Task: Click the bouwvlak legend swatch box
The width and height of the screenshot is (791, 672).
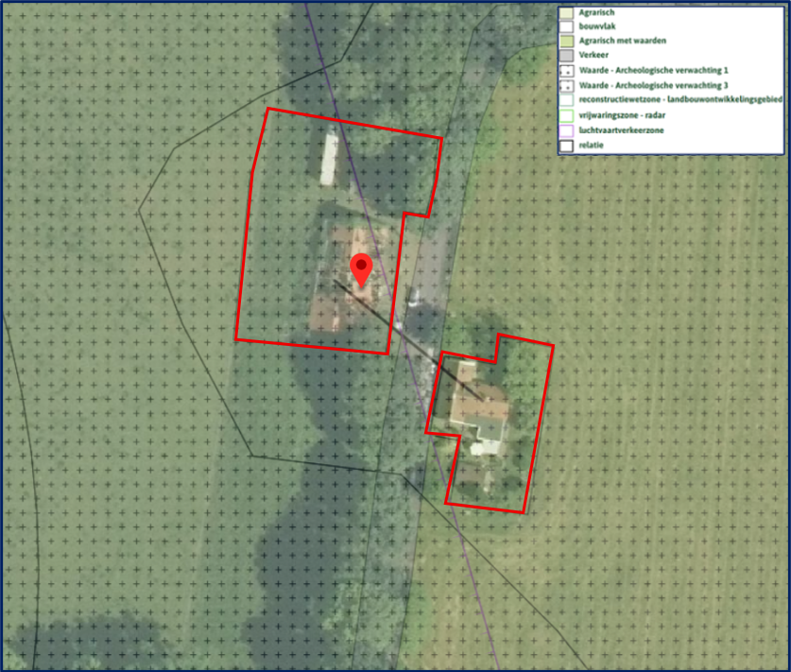Action: pos(566,26)
